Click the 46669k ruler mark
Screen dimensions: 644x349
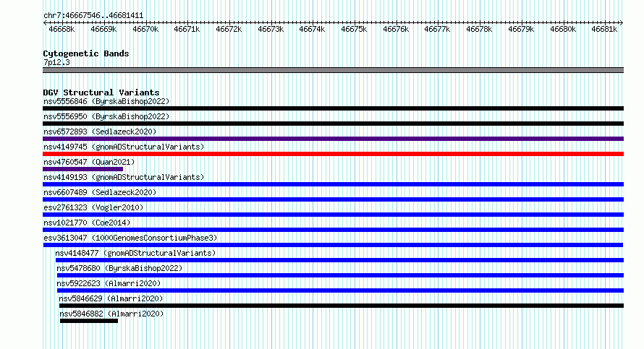[103, 29]
